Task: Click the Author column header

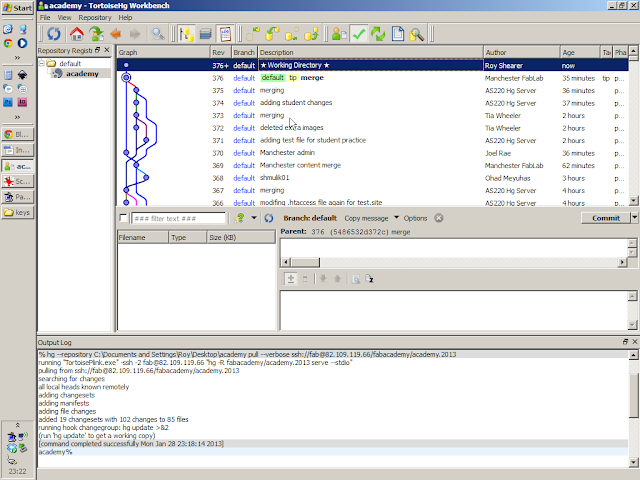Action: pyautogui.click(x=521, y=52)
